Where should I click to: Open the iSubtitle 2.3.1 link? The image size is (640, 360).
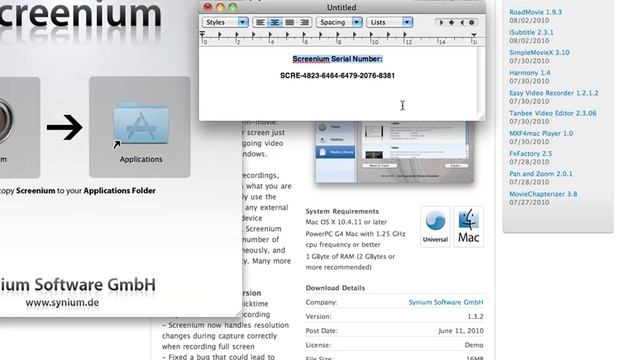coord(531,32)
